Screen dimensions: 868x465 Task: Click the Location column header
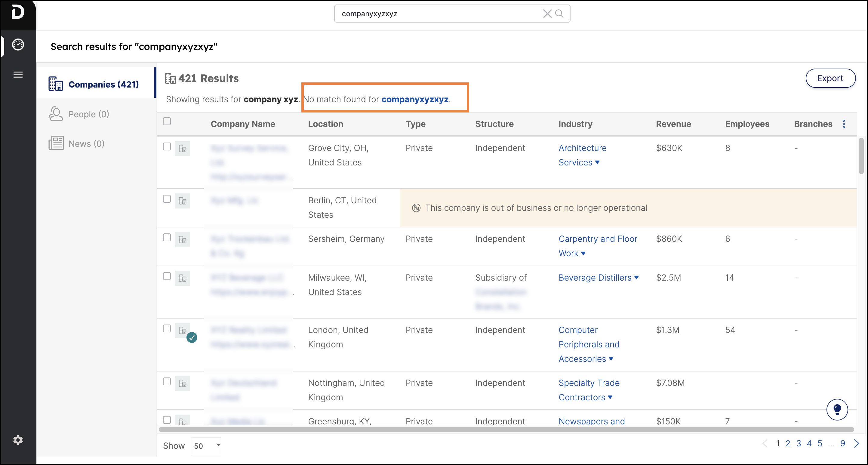(x=325, y=124)
